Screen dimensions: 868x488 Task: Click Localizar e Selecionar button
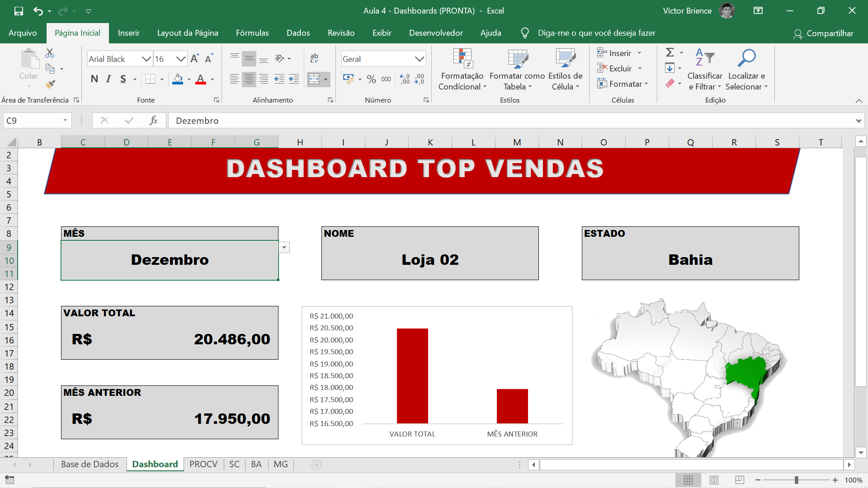tap(746, 70)
